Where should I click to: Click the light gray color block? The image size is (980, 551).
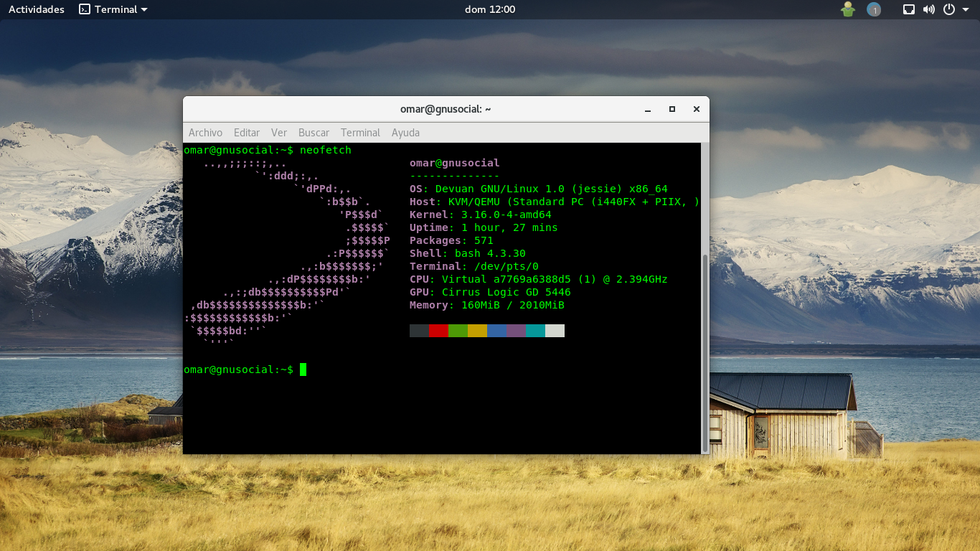pyautogui.click(x=555, y=331)
